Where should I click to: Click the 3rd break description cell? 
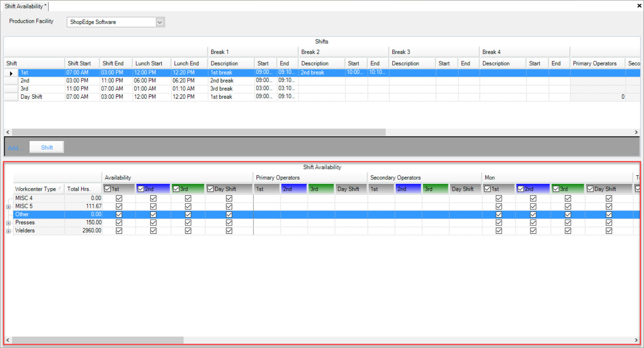coord(231,89)
